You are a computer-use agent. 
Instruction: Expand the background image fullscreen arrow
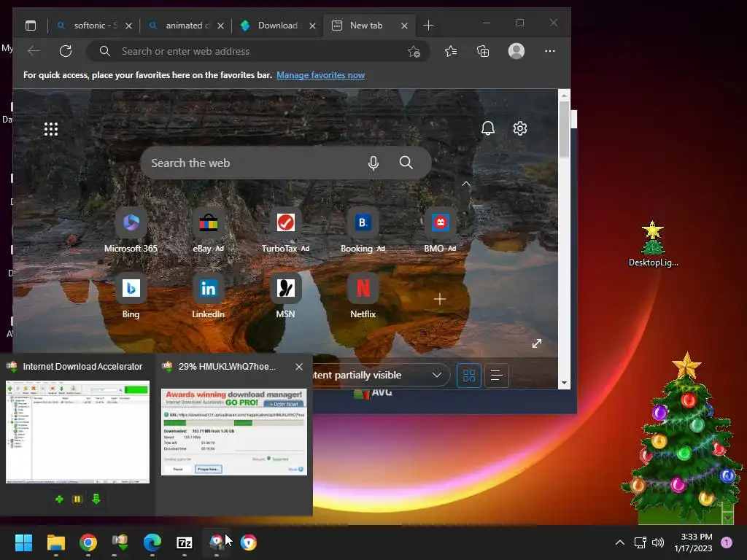pos(537,343)
